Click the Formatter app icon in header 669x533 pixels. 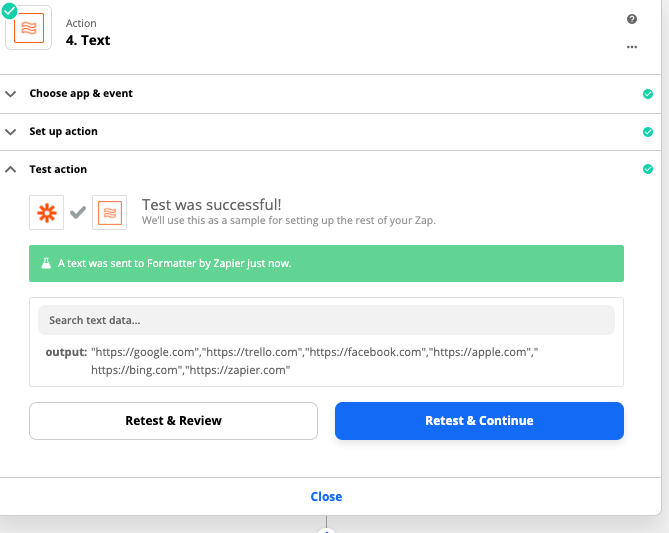coord(29,28)
